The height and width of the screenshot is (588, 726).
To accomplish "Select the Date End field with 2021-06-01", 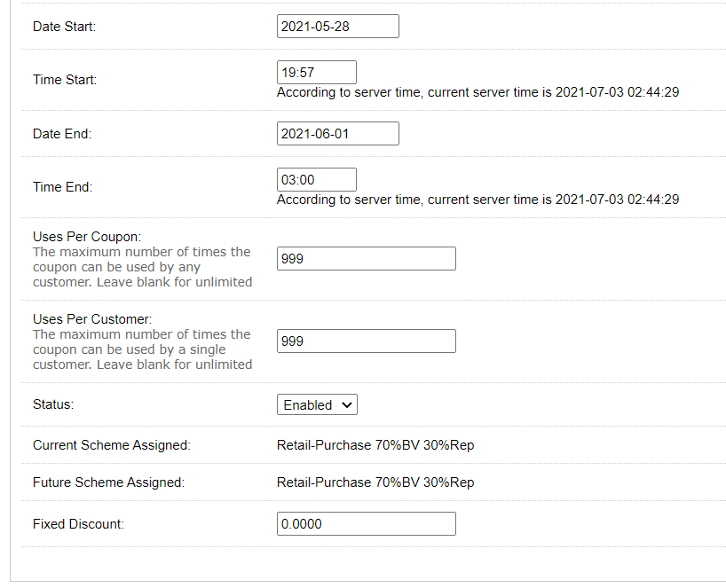I will [x=338, y=134].
